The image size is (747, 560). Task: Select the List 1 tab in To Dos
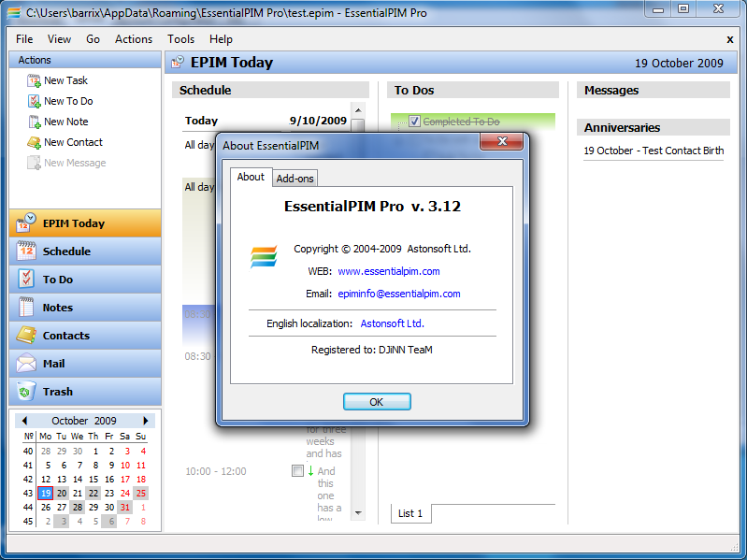tap(410, 513)
